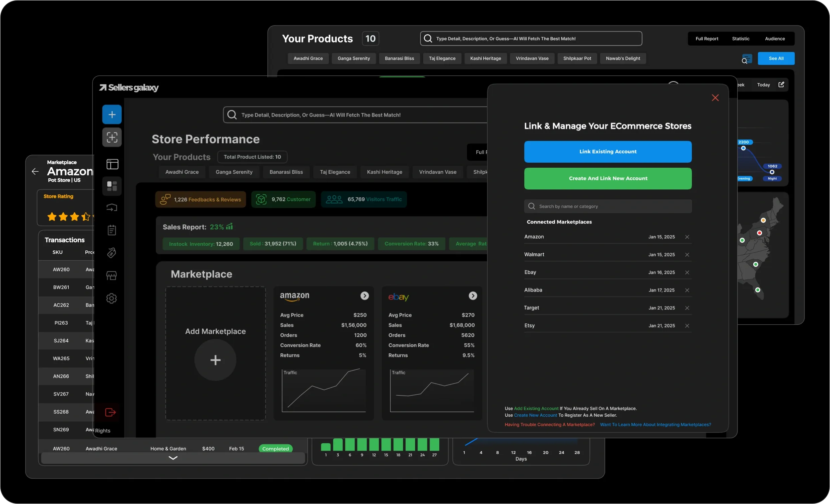Image resolution: width=830 pixels, height=504 pixels.
Task: Go back with Marketplace arrow
Action: coord(35,171)
